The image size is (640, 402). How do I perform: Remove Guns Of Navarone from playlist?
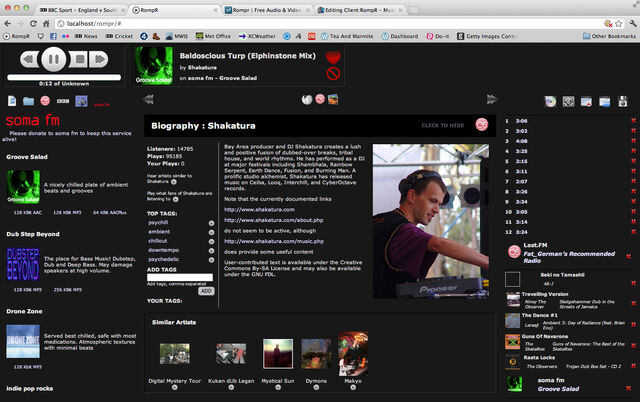(x=633, y=345)
